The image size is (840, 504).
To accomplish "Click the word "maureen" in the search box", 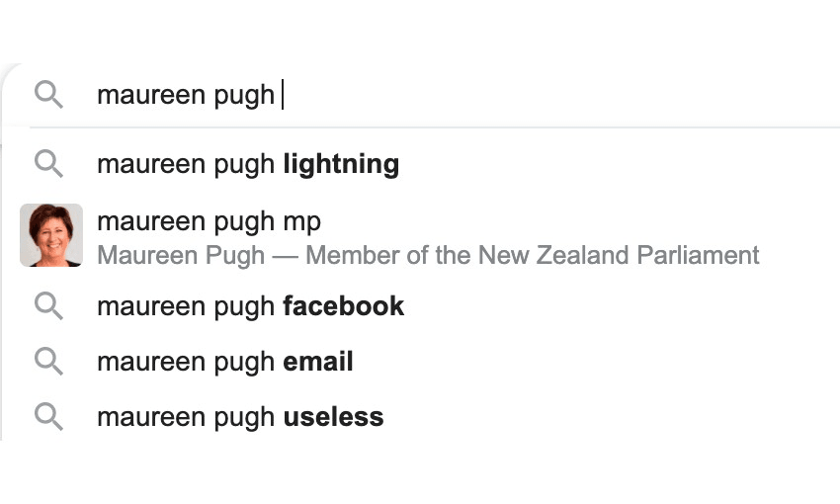I will 137,96.
